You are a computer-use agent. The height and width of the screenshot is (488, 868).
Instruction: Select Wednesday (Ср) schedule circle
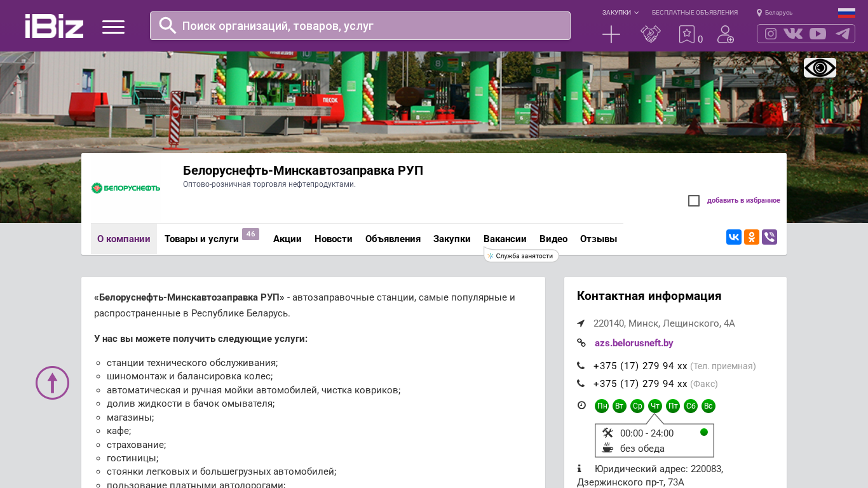click(x=637, y=406)
